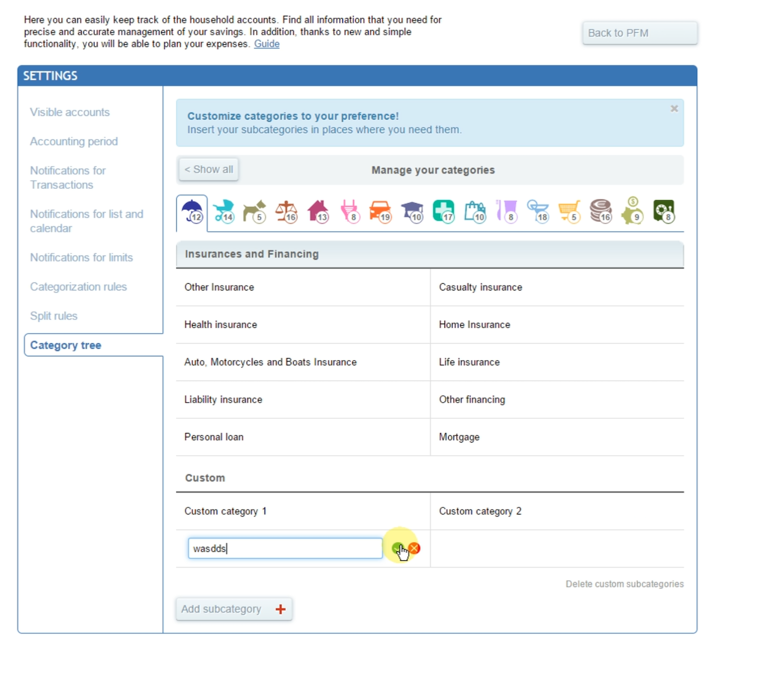The width and height of the screenshot is (763, 700).
Task: Dismiss the Customize categories info banner
Action: point(674,109)
